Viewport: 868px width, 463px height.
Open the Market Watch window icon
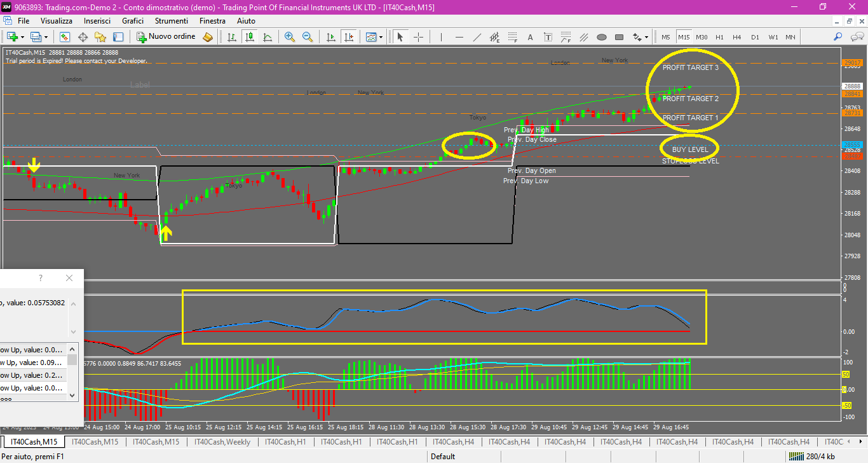pos(65,37)
